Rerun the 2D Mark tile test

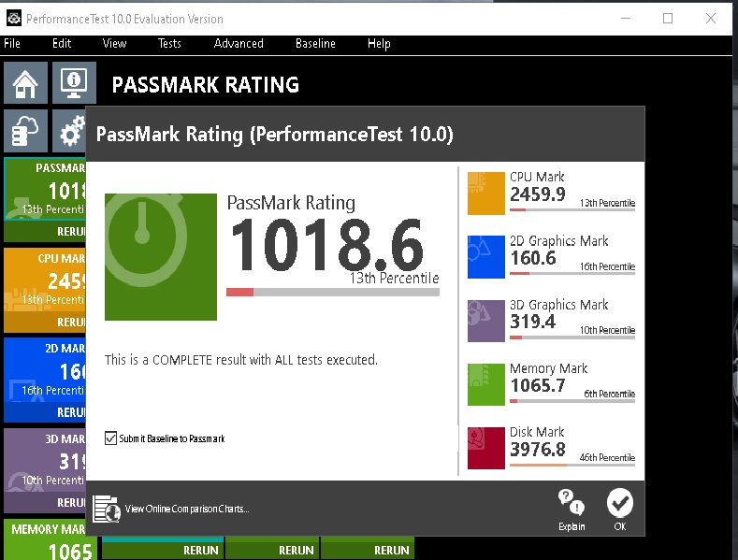tap(45, 412)
